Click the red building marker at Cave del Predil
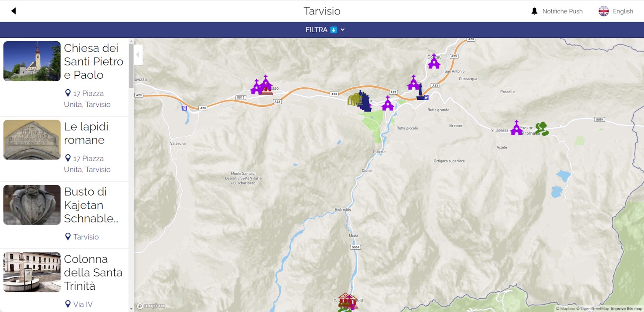The image size is (644, 312). (x=347, y=301)
